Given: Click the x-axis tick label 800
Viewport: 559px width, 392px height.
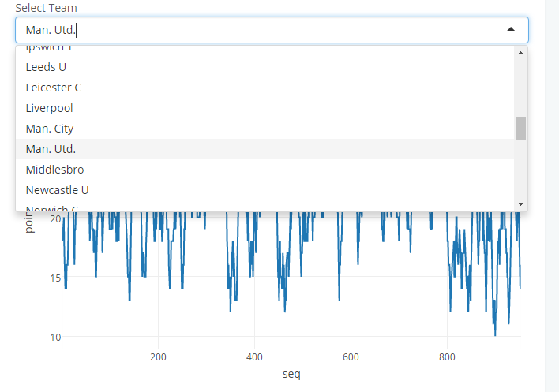Looking at the screenshot, I should (x=447, y=357).
